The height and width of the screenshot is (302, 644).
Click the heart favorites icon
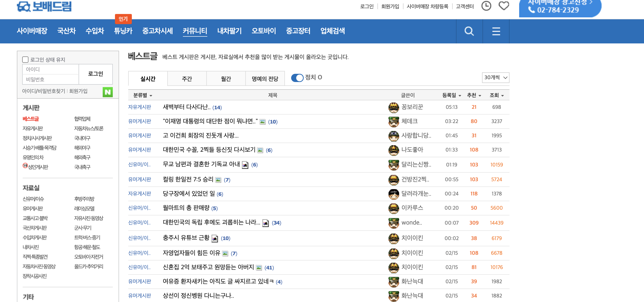coord(503,6)
